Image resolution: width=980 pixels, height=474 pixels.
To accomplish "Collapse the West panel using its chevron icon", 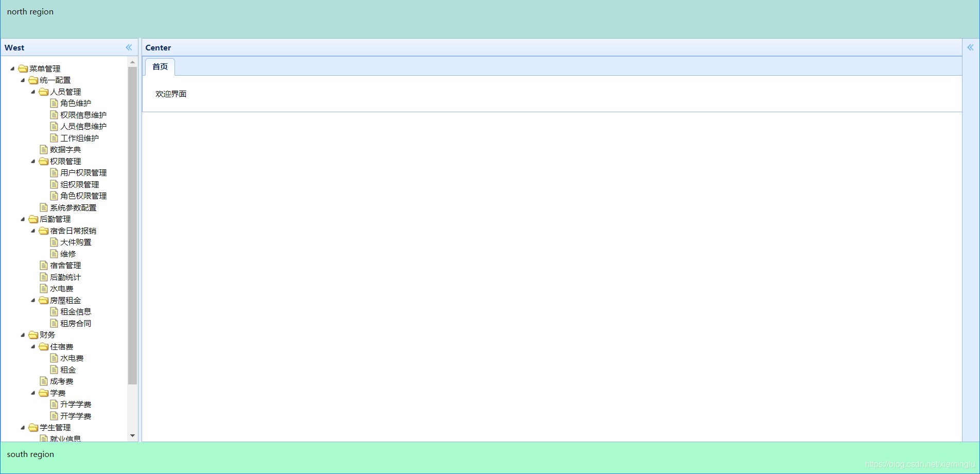I will pos(129,47).
